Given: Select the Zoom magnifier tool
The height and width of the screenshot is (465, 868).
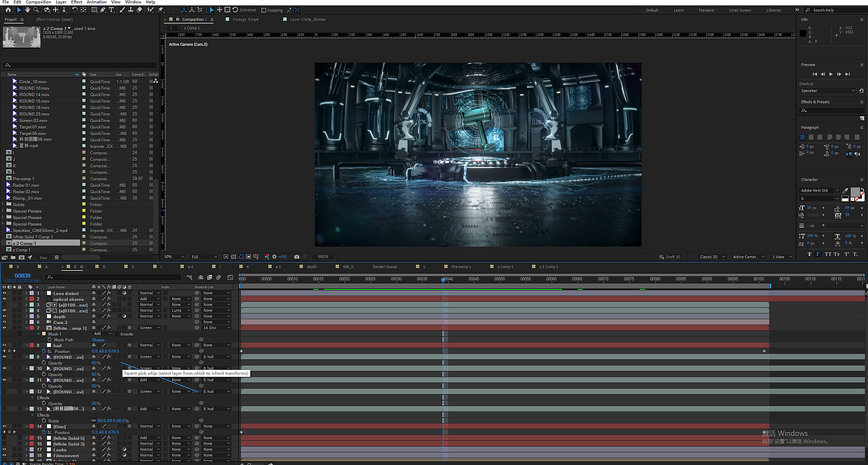Looking at the screenshot, I should click(x=36, y=10).
